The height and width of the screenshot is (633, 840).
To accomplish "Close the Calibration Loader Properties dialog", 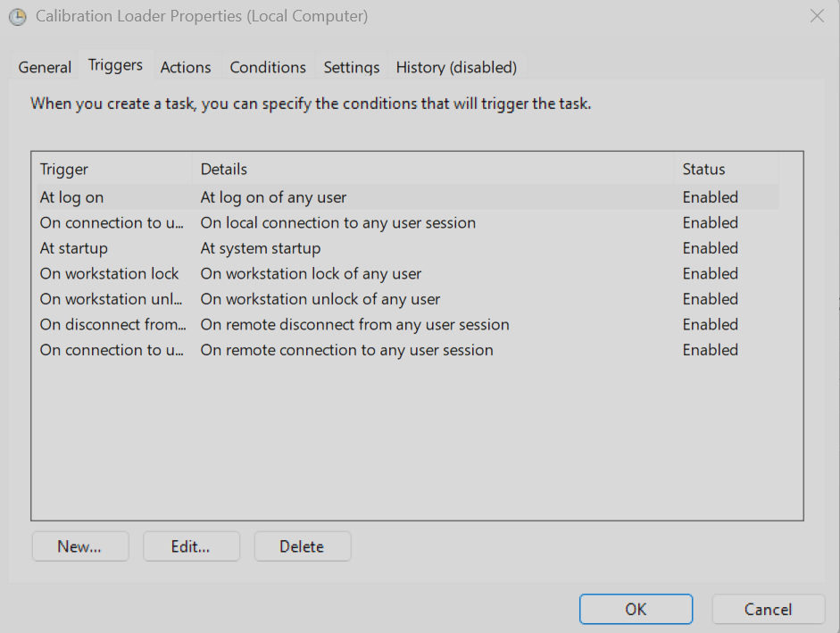I will 817,16.
